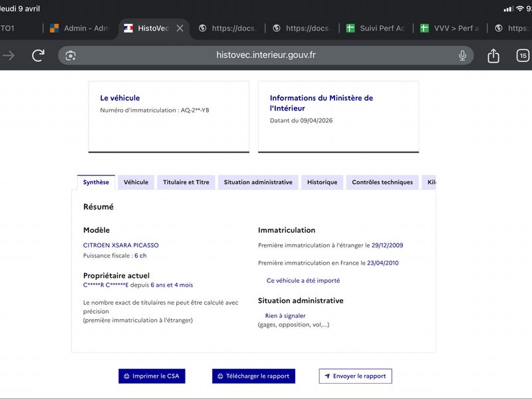
Task: Open the Véhicule tab
Action: point(136,182)
